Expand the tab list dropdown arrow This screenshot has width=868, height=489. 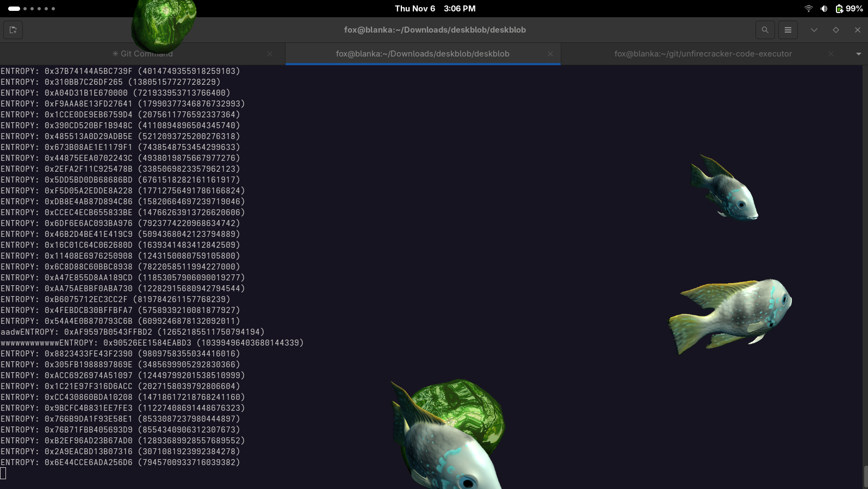click(x=858, y=54)
